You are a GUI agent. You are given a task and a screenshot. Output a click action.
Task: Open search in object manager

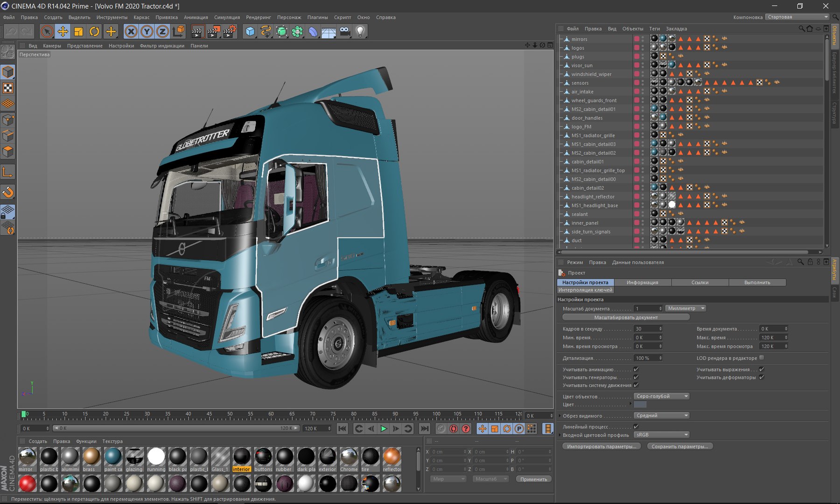point(802,28)
